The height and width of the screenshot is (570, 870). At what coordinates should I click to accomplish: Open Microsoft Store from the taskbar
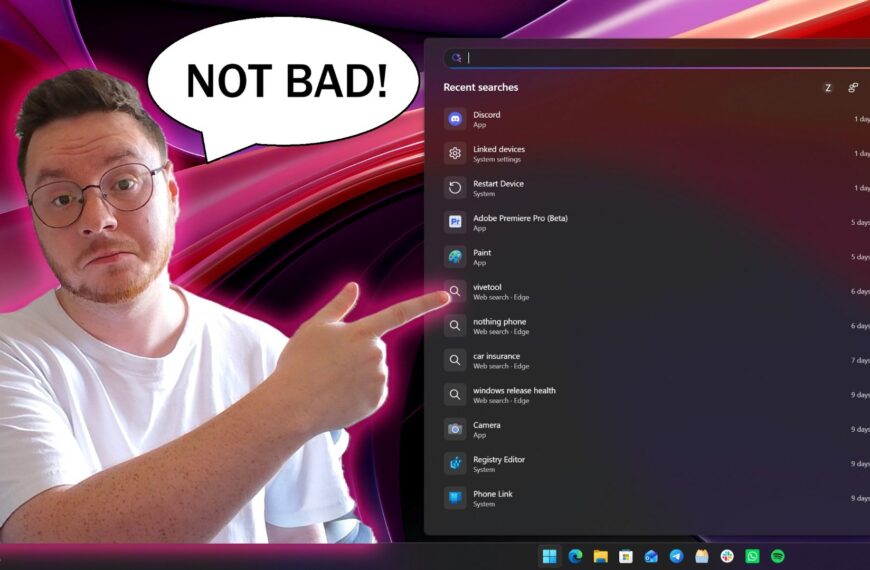coord(626,556)
